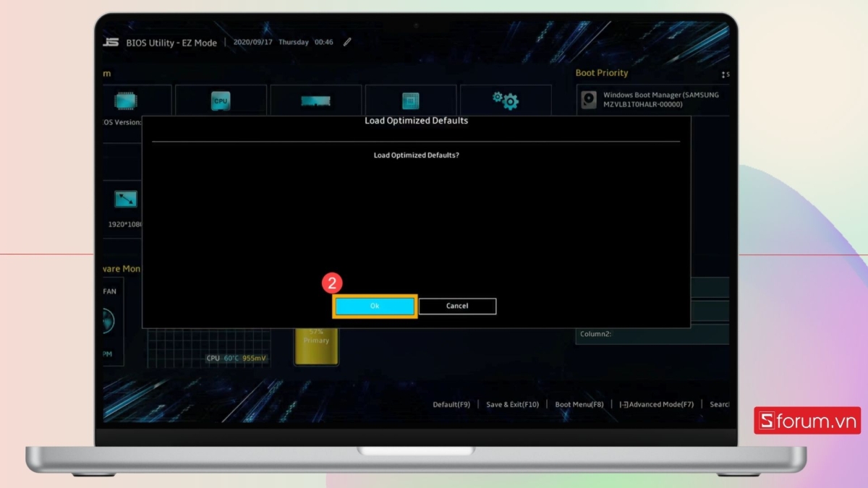The height and width of the screenshot is (488, 868).
Task: Click the hard drive icon in Boot Priority
Action: [x=590, y=100]
